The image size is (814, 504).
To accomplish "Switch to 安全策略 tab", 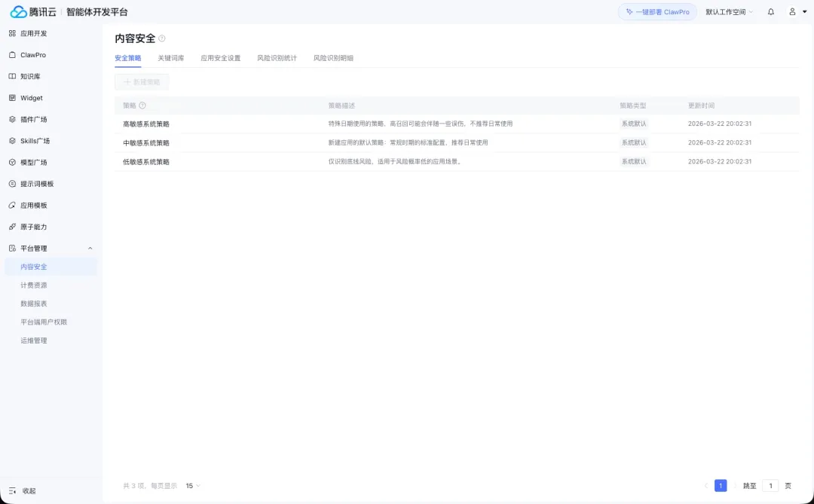I will (x=127, y=58).
